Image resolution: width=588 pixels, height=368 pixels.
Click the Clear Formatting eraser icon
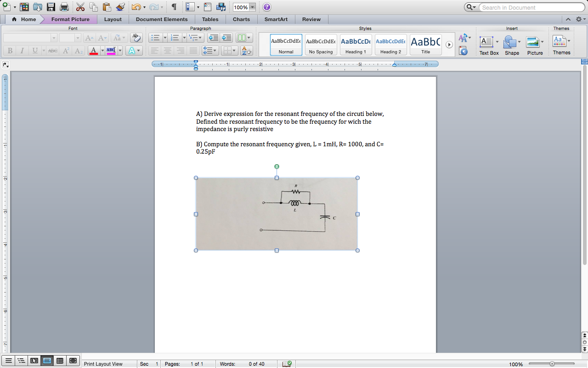[136, 38]
